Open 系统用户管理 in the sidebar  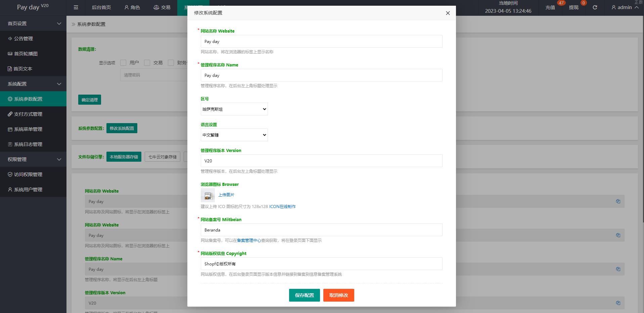pyautogui.click(x=33, y=190)
